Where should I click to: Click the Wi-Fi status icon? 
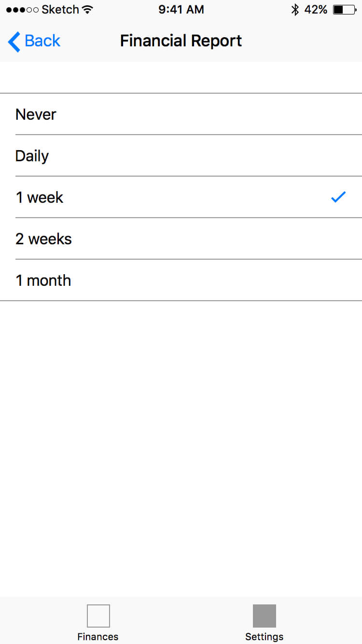click(x=87, y=9)
